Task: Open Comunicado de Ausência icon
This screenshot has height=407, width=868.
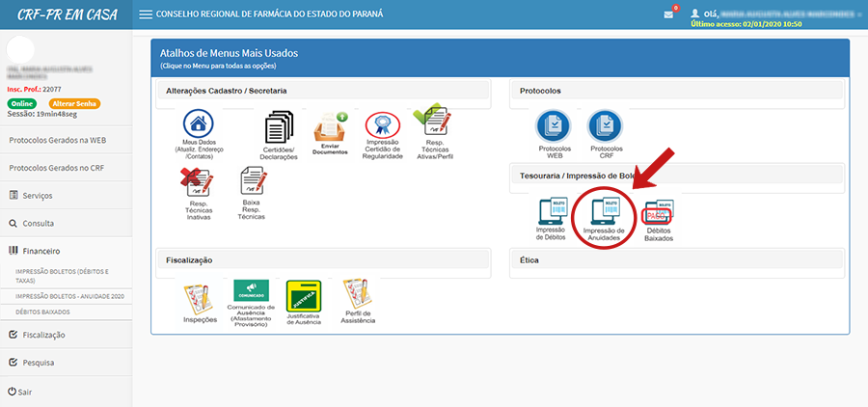Action: click(251, 291)
